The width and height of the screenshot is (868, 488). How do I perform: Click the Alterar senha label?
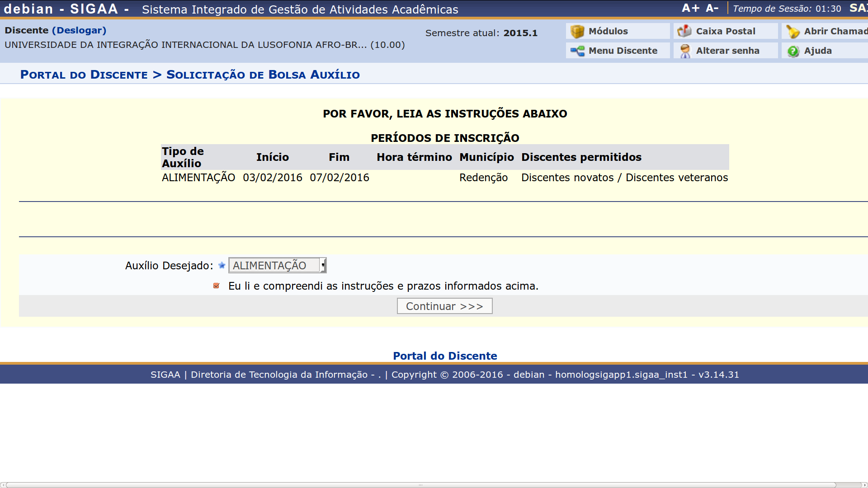727,51
